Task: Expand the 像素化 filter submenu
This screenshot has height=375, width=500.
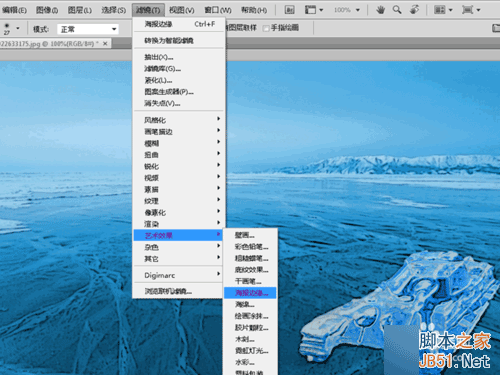Action: click(x=178, y=212)
